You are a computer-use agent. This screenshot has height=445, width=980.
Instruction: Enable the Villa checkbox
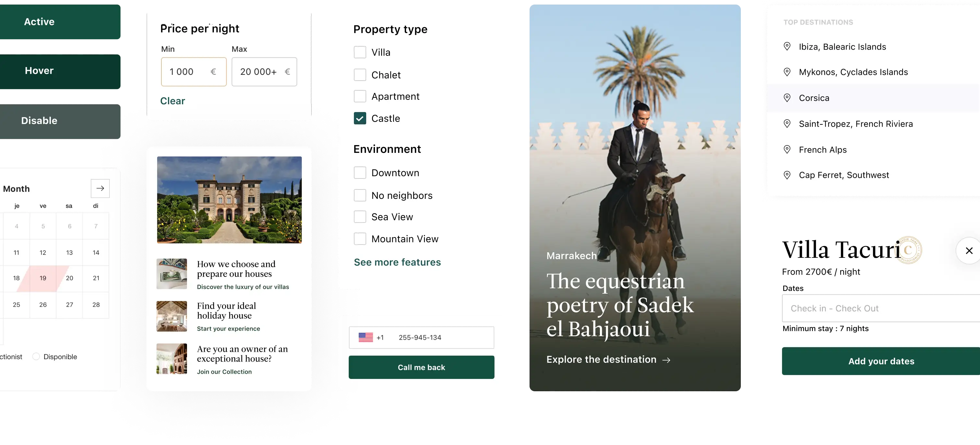[x=360, y=52]
